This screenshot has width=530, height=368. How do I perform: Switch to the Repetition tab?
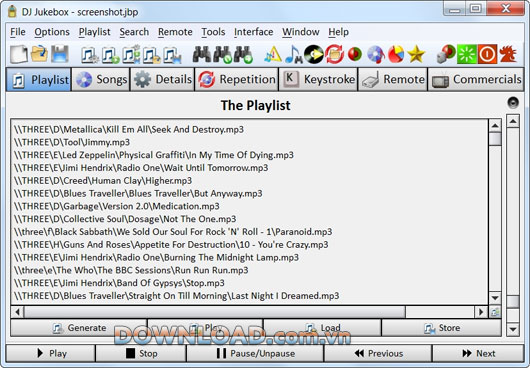(x=237, y=79)
